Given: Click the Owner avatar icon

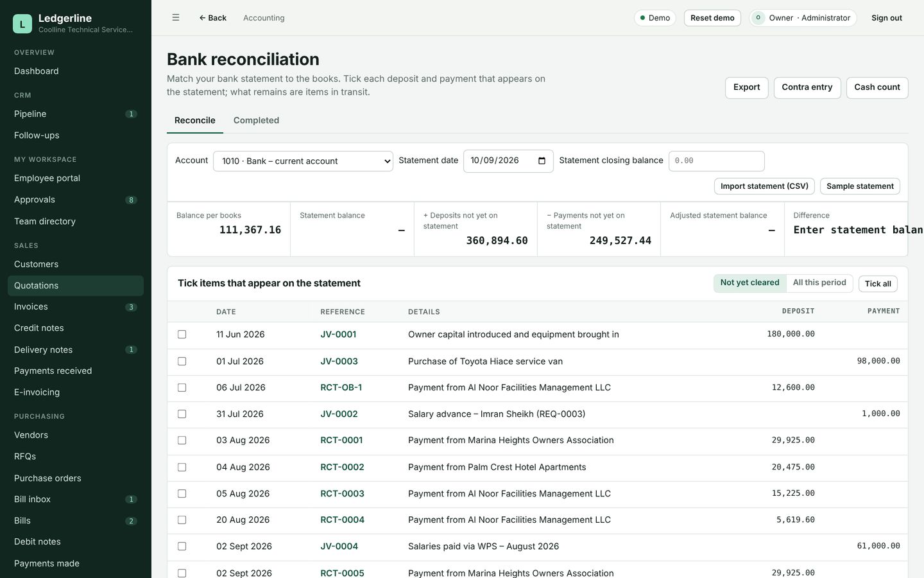Looking at the screenshot, I should click(758, 18).
